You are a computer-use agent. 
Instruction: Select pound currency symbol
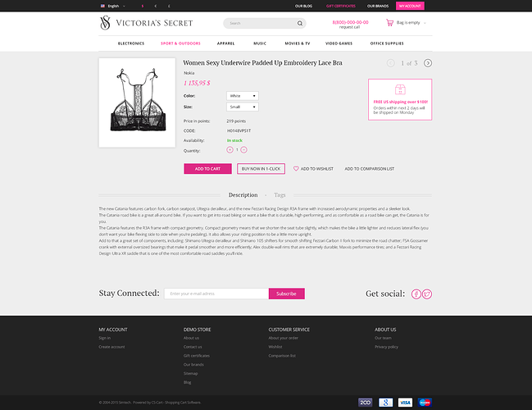169,6
